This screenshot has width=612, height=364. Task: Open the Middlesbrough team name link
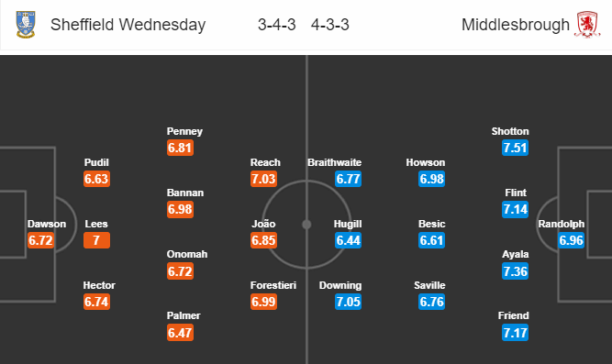tap(516, 25)
